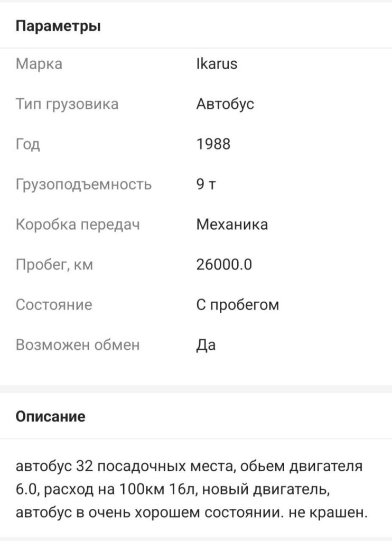This screenshot has width=392, height=541.
Task: Tap the year value 1988
Action: click(213, 144)
